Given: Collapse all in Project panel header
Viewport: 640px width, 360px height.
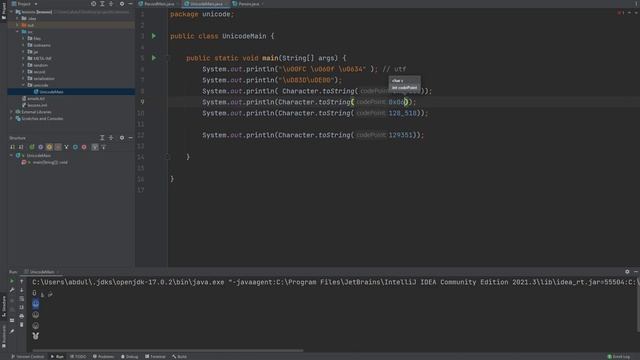Looking at the screenshot, I should [x=111, y=4].
